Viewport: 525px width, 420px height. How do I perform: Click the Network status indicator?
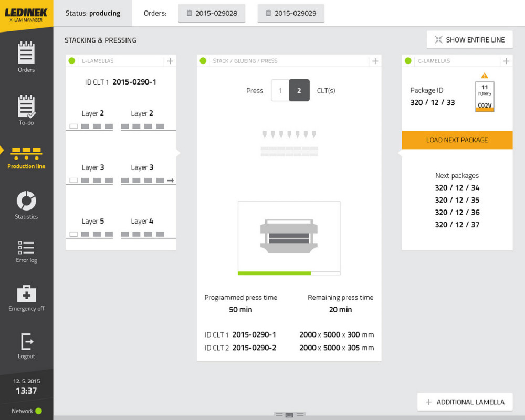click(38, 411)
